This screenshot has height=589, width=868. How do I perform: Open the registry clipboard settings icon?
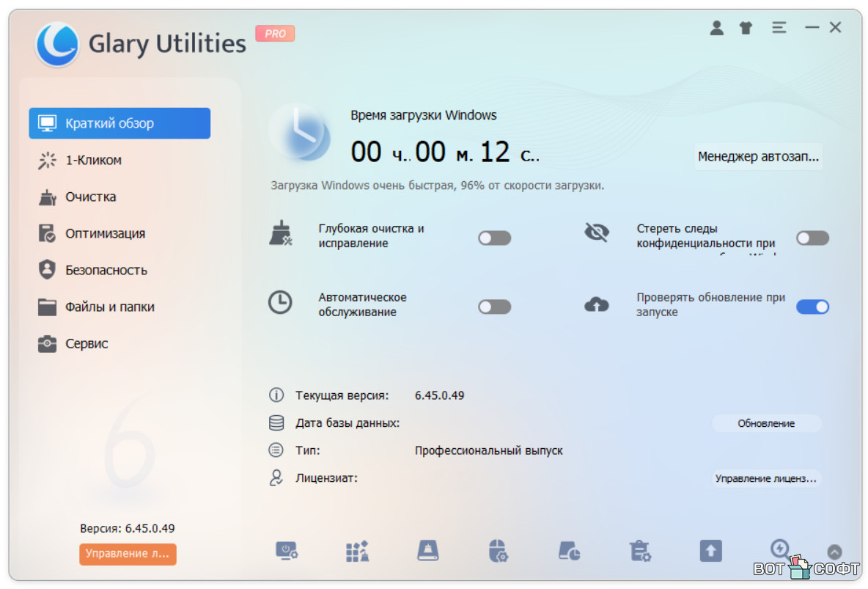640,552
